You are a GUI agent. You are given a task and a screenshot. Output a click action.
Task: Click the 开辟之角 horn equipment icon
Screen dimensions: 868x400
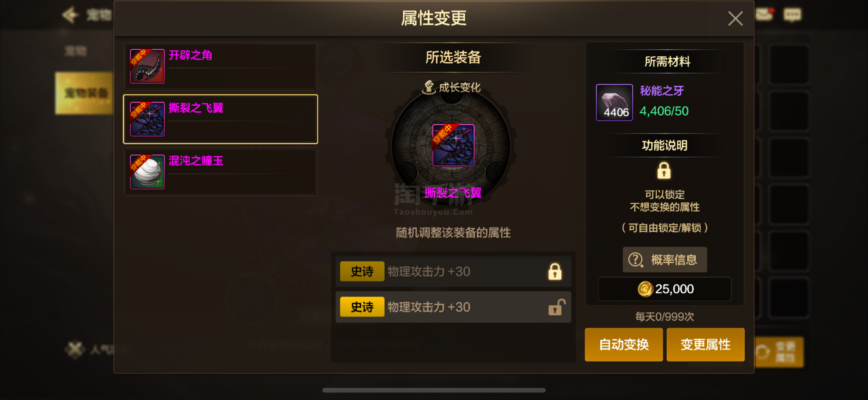147,66
